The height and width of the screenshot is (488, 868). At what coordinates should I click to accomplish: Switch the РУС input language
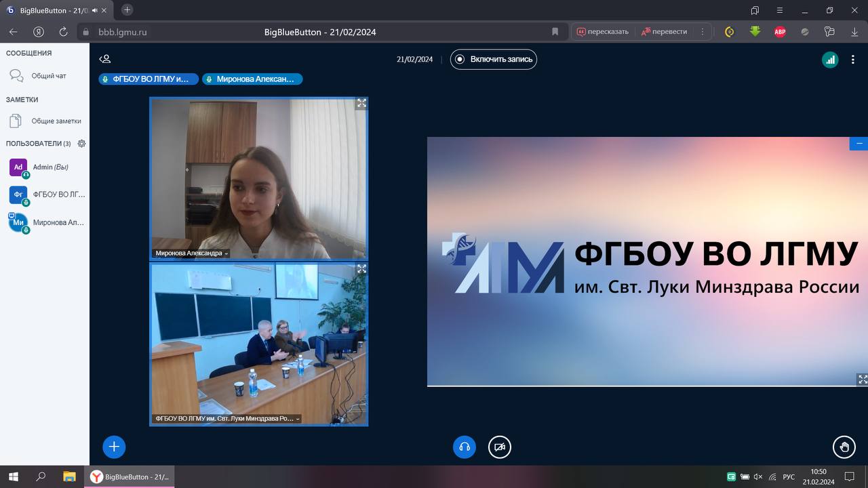click(x=789, y=476)
